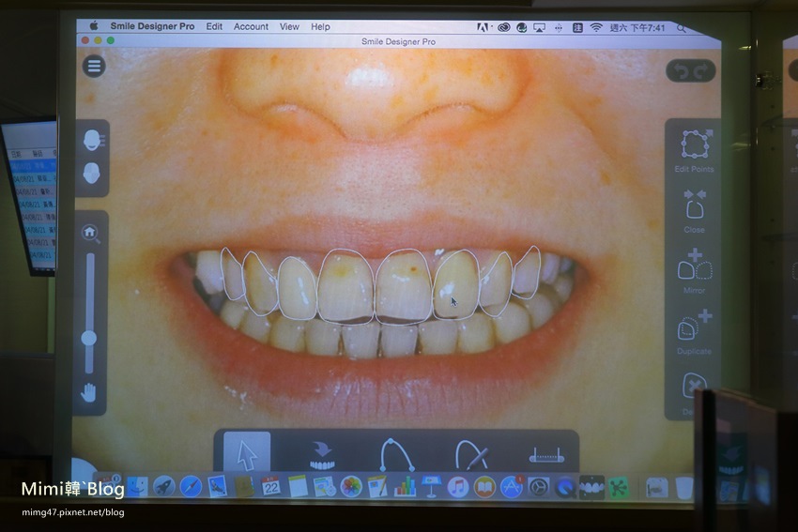The height and width of the screenshot is (532, 798).
Task: Open App Store from the dock
Action: point(512,487)
